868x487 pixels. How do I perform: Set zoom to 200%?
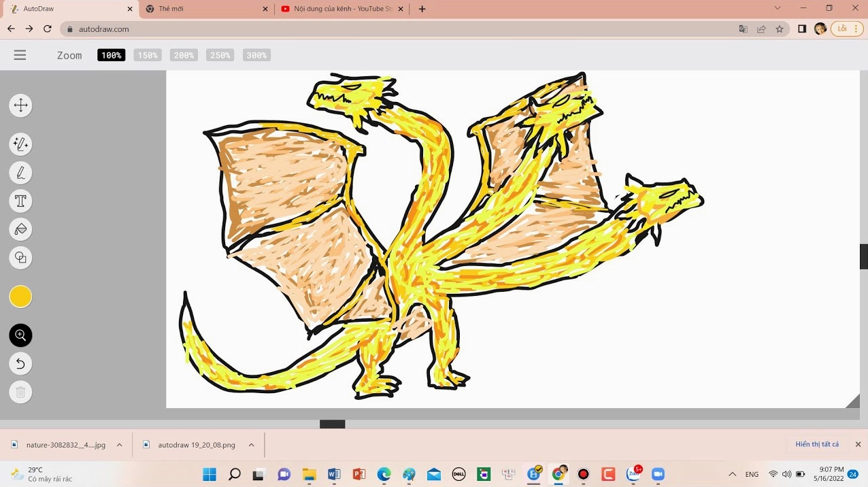pyautogui.click(x=184, y=55)
